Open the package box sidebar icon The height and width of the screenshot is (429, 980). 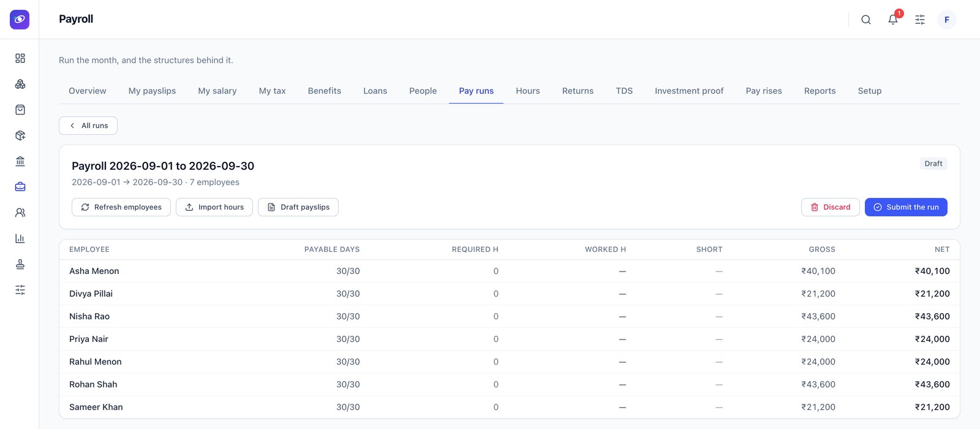[x=20, y=135]
